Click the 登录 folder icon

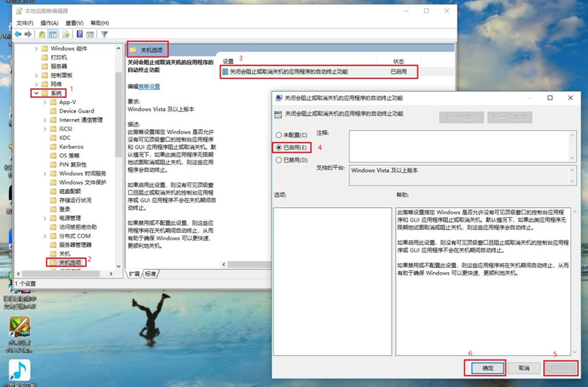click(x=53, y=209)
